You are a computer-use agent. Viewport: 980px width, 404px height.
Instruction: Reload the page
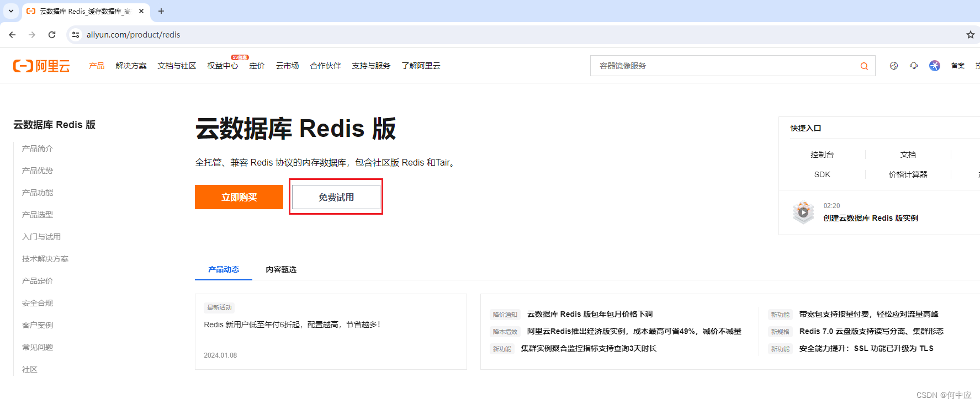tap(52, 35)
